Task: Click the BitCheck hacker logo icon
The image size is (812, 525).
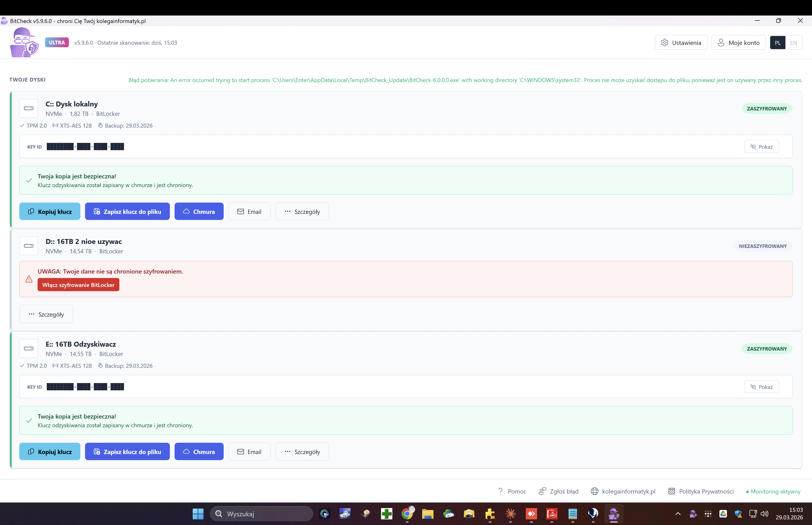Action: click(x=24, y=43)
